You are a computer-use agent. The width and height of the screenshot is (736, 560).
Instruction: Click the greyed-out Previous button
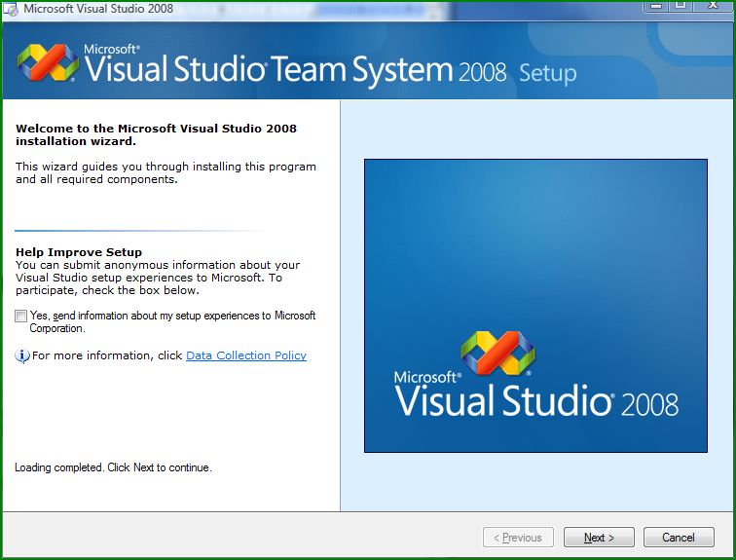point(518,538)
